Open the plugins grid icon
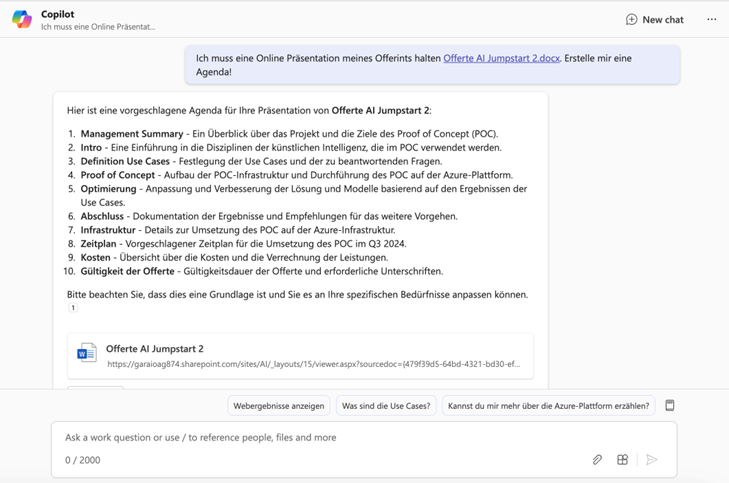 [x=623, y=460]
